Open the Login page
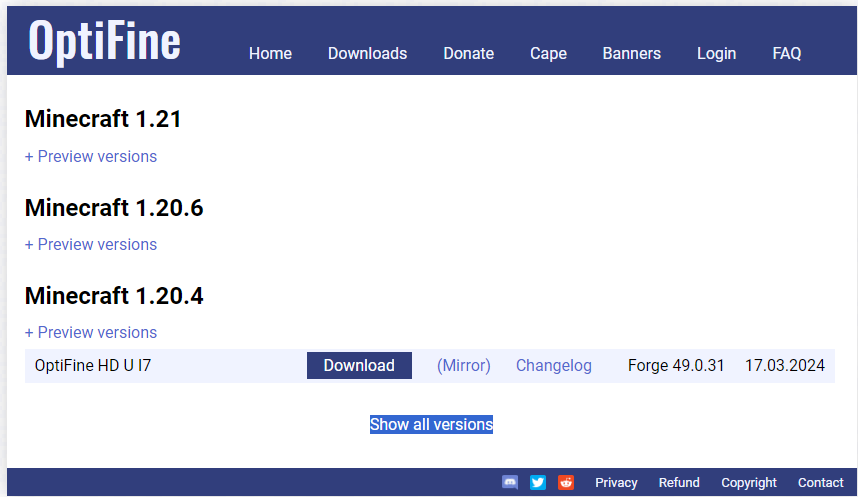Image resolution: width=858 pixels, height=497 pixels. 716,54
